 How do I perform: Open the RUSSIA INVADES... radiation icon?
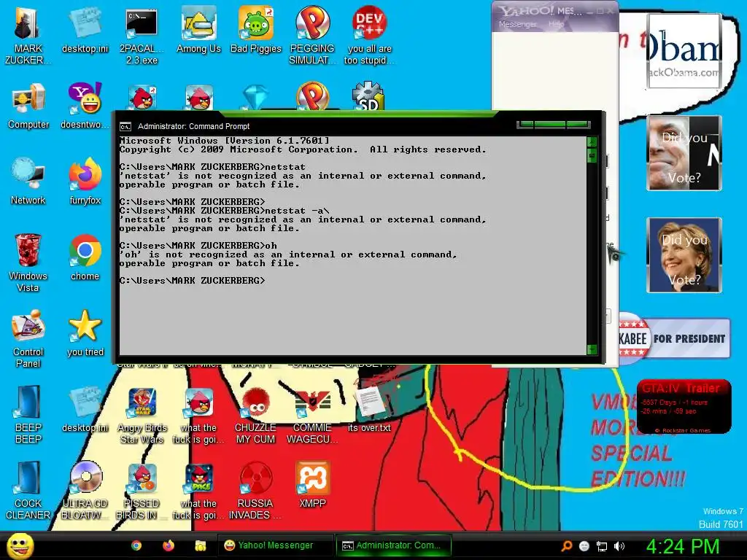[255, 491]
